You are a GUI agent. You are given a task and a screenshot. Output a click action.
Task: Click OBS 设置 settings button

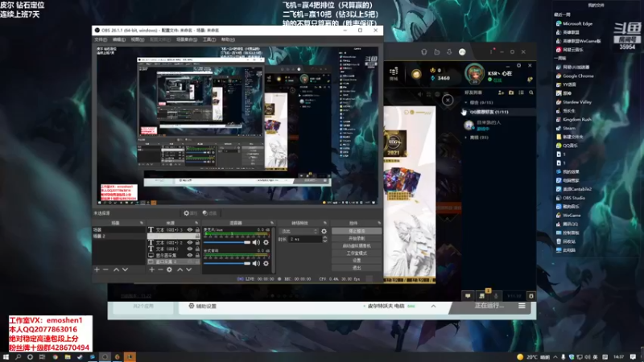(357, 261)
